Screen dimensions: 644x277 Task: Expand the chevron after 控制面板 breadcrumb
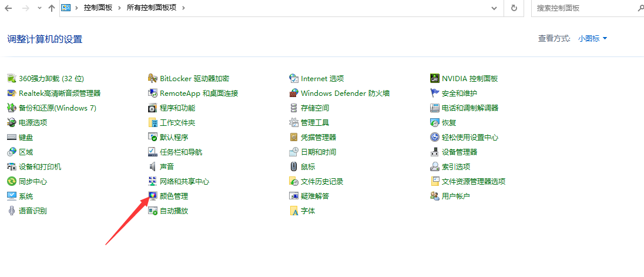click(x=119, y=8)
